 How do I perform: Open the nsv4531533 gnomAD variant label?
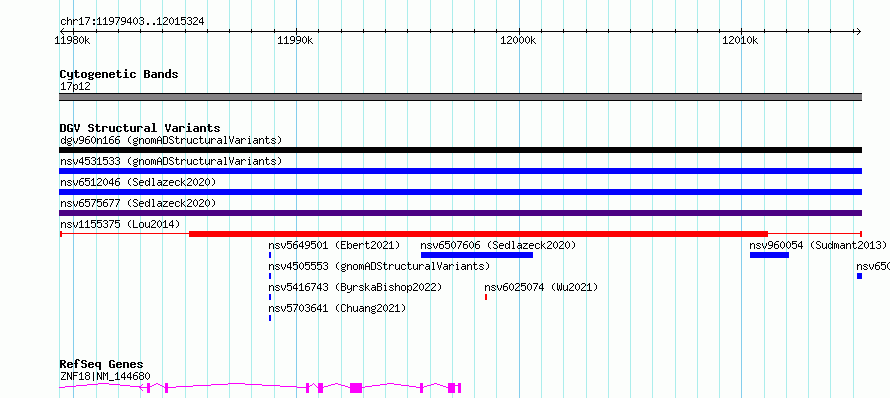click(171, 161)
